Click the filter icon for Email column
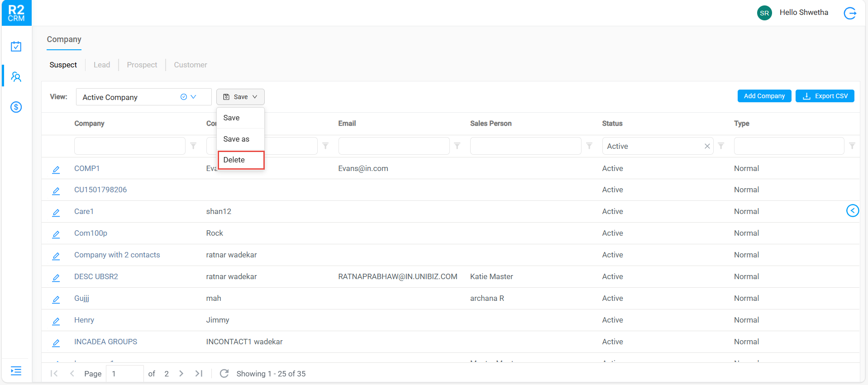This screenshot has width=868, height=385. tap(457, 146)
